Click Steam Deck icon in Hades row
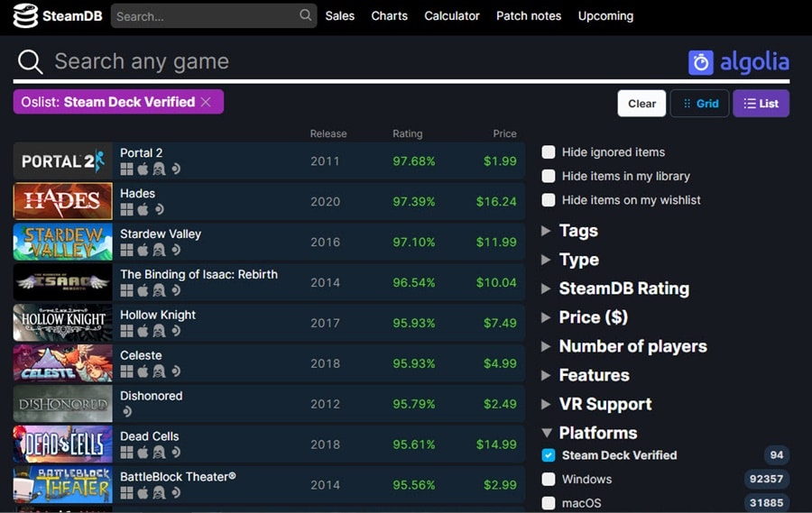Image resolution: width=812 pixels, height=513 pixels. point(160,209)
